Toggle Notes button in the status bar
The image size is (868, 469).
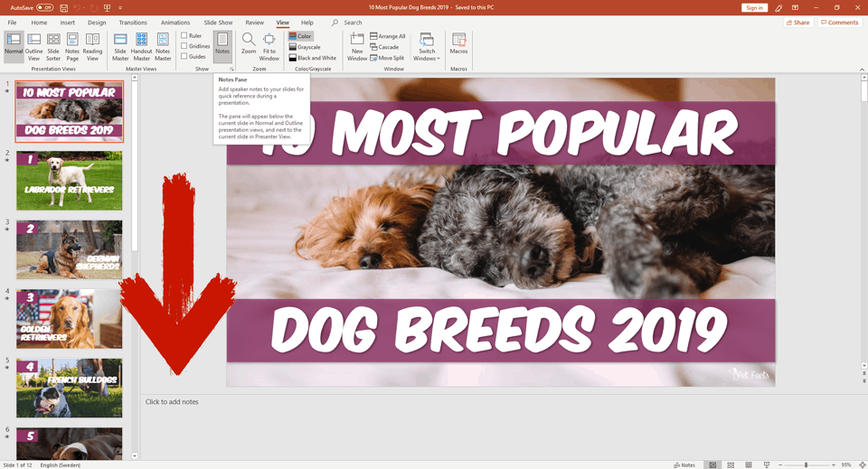tap(684, 465)
